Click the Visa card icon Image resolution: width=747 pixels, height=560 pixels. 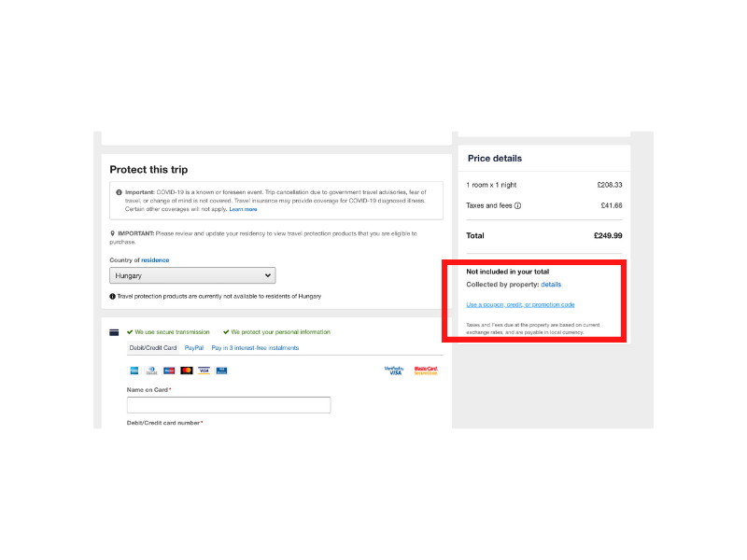click(204, 371)
